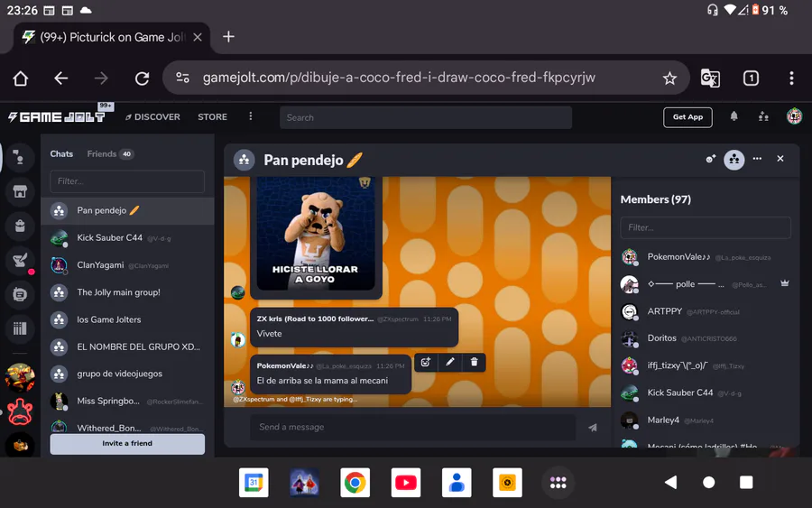Screen dimensions: 812x508
Task: Open the HICISTE LLORAR A GOYO image
Action: point(316,234)
